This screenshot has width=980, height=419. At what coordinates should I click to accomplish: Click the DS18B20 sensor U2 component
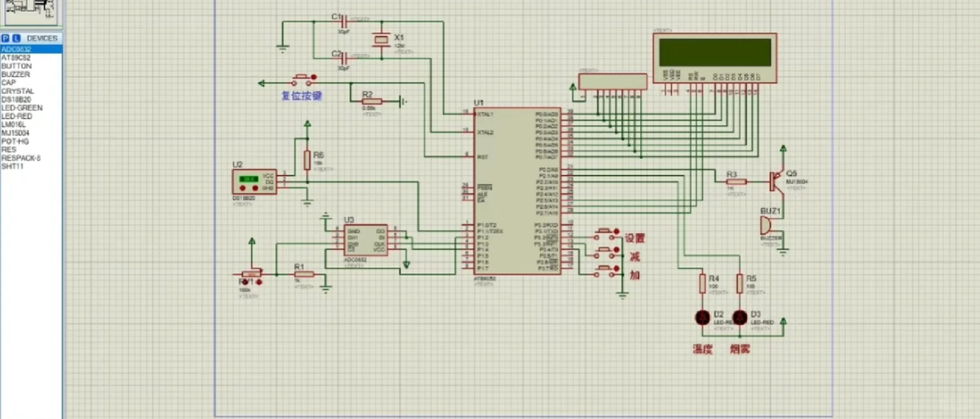(254, 182)
